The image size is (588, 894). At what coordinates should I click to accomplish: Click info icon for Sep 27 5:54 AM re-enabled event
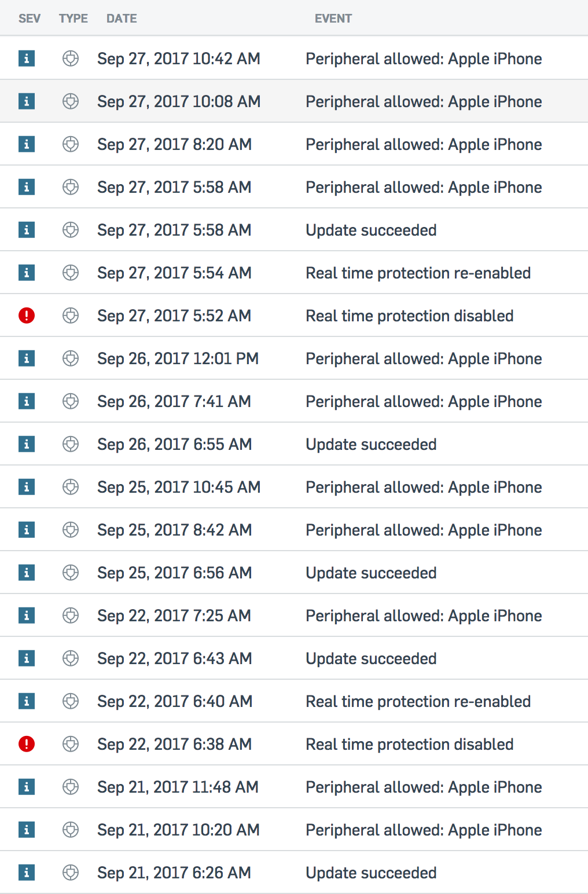click(27, 273)
